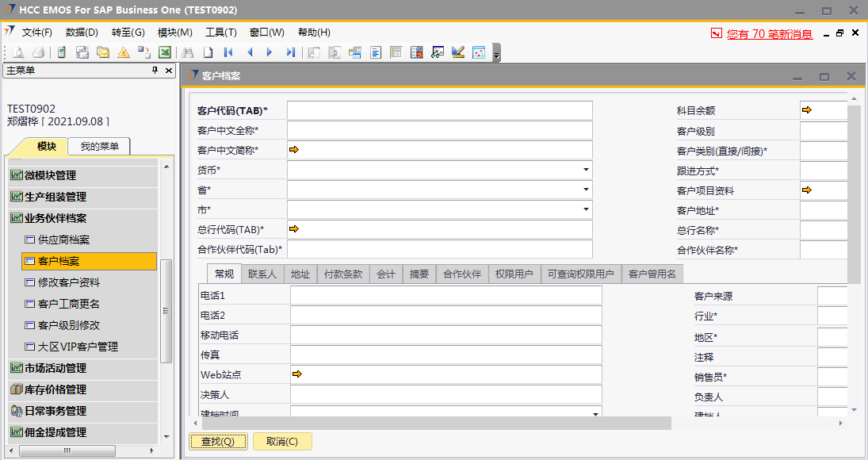This screenshot has width=868, height=460.
Task: Expand the 省 dropdown list
Action: (x=586, y=190)
